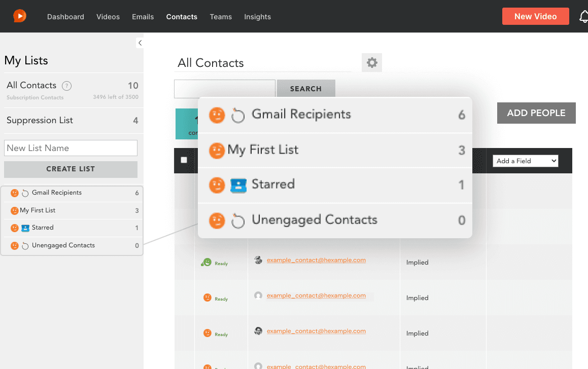
Task: Open the Teams menu
Action: pyautogui.click(x=221, y=17)
